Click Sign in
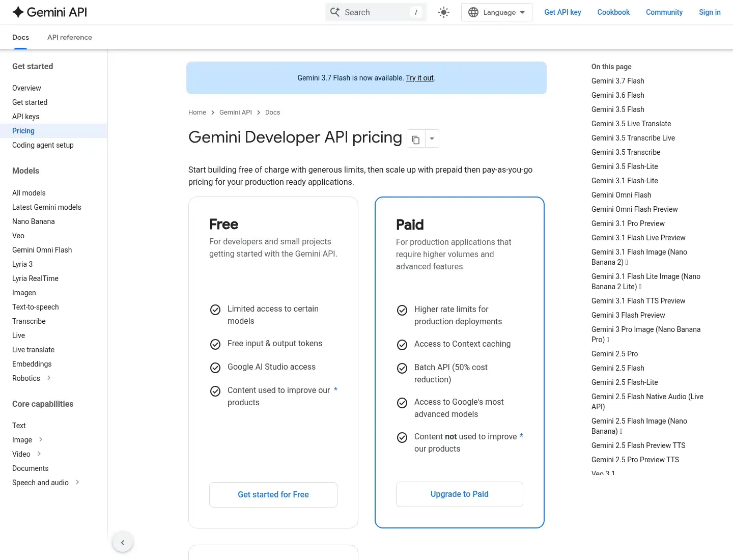Image resolution: width=733 pixels, height=560 pixels. coord(710,12)
